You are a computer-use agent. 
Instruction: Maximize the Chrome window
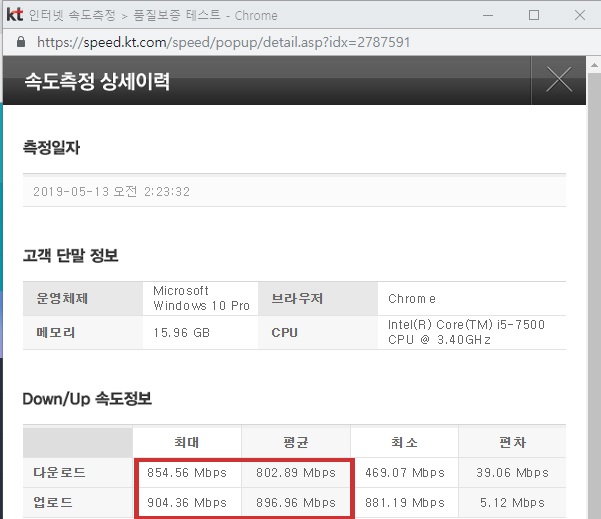(x=534, y=15)
